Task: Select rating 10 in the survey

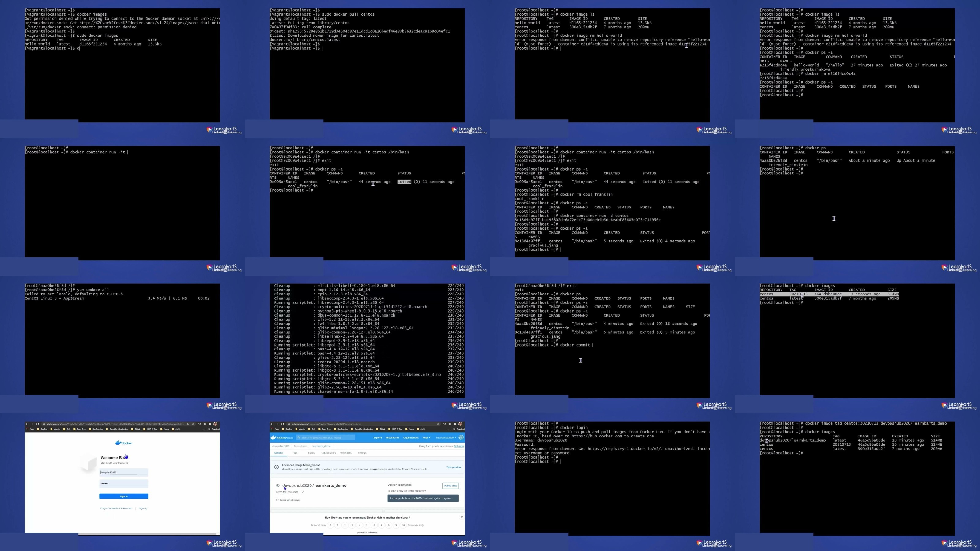Action: tap(403, 525)
